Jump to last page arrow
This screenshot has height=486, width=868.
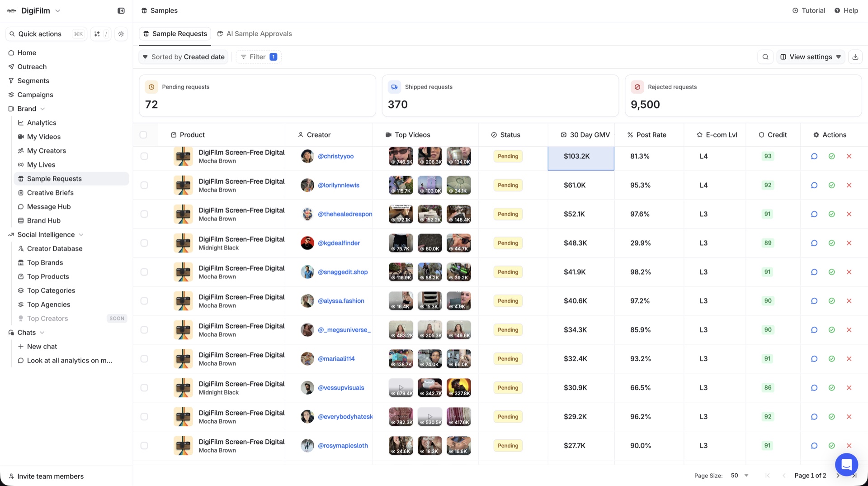pyautogui.click(x=854, y=476)
